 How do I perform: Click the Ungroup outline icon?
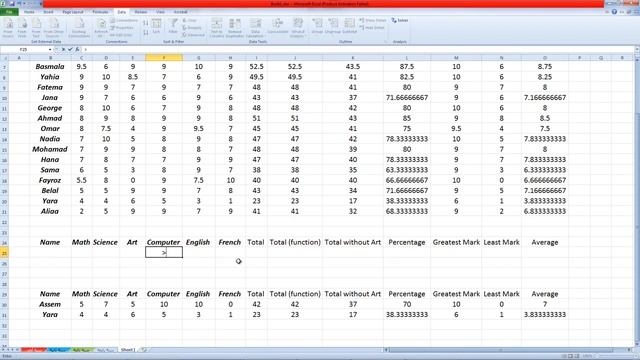click(333, 26)
